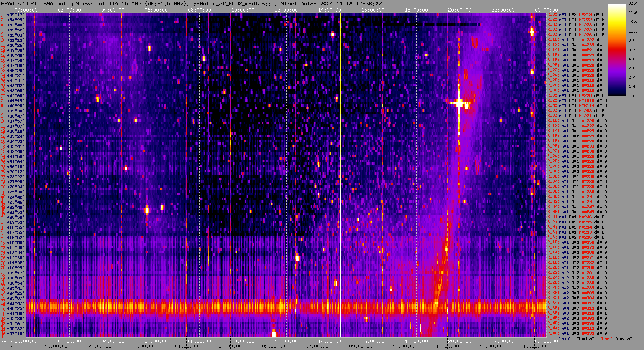Image resolution: width=644 pixels, height=350 pixels.
Task: Click the declination label '-04°01''
Action: [16, 323]
